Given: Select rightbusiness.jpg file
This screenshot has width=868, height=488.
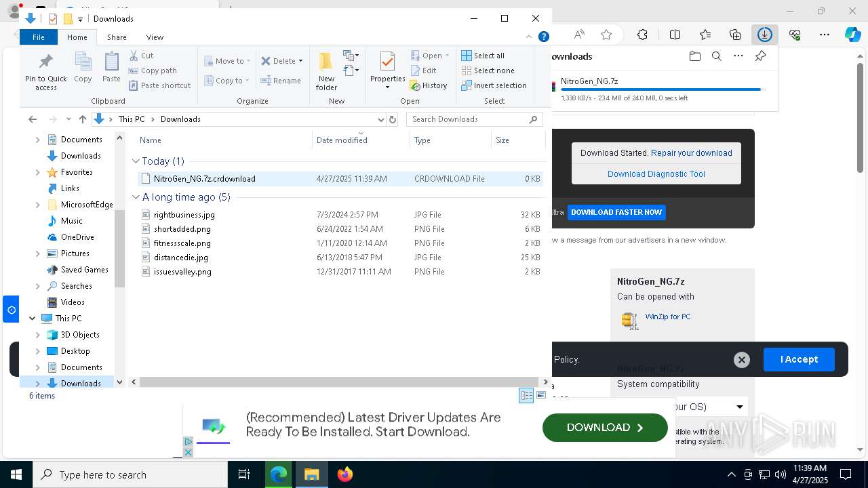Looking at the screenshot, I should pos(184,215).
